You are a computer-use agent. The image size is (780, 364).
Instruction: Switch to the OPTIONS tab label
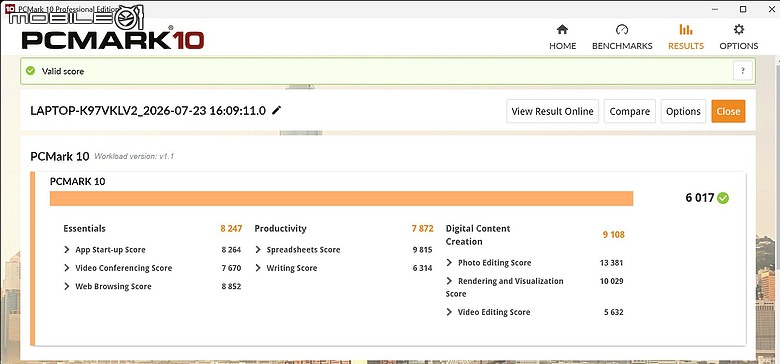coord(739,46)
